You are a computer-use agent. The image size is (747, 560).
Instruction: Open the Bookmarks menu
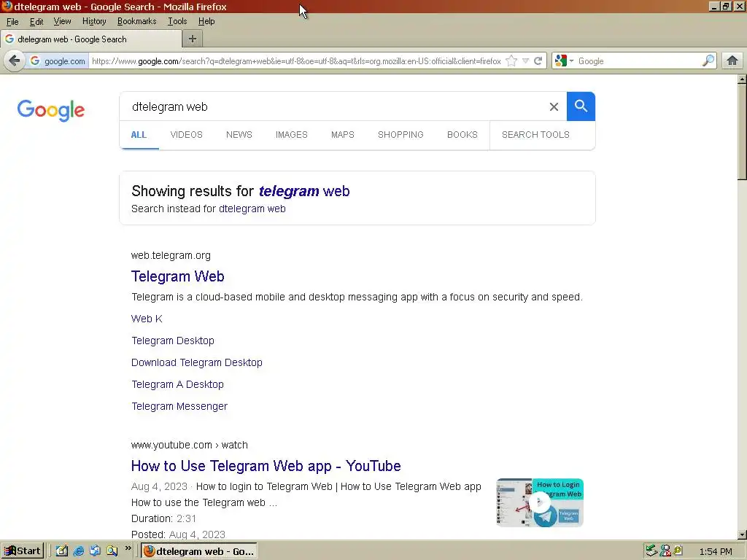(136, 21)
